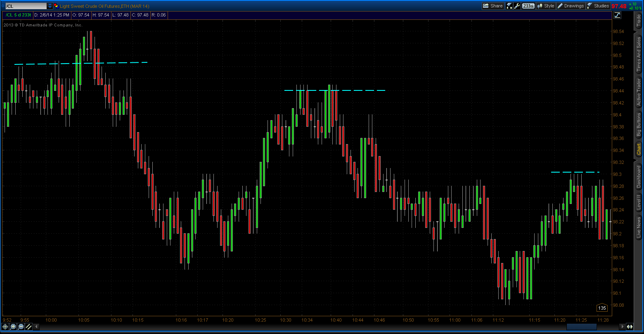This screenshot has height=334, width=644.
Task: Select the Chart side tab
Action: pyautogui.click(x=639, y=149)
